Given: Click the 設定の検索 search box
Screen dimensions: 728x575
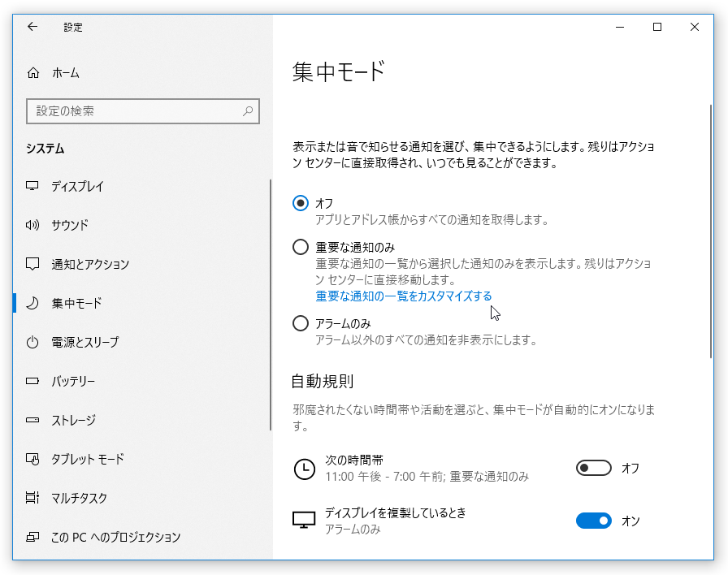Looking at the screenshot, I should click(142, 111).
